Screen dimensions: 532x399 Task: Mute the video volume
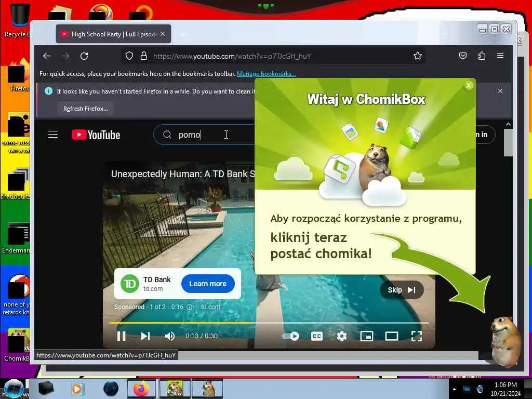point(170,336)
